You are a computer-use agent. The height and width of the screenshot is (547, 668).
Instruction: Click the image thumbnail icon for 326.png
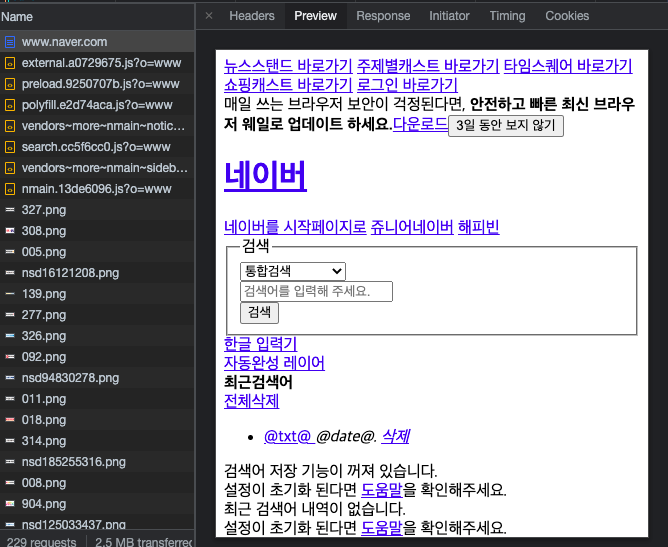coord(10,336)
